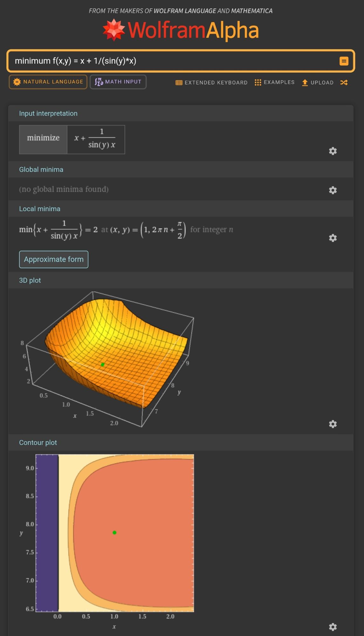
Task: Open settings gear for Input interpretation
Action: (333, 151)
